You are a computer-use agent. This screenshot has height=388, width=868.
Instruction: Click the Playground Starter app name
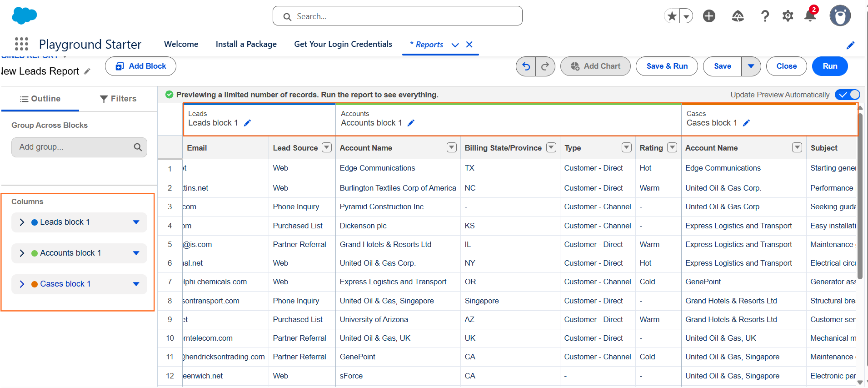(x=90, y=44)
